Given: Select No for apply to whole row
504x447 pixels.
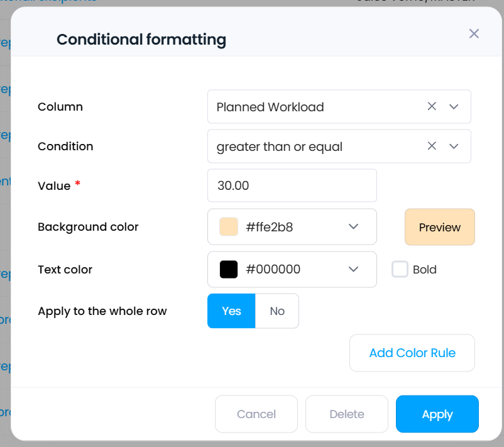Looking at the screenshot, I should click(277, 311).
